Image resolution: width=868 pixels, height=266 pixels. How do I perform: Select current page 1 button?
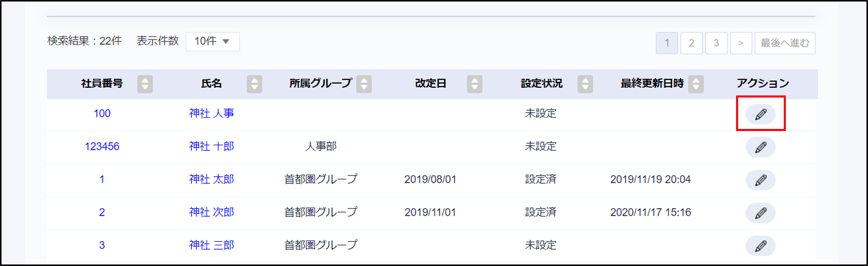tap(667, 43)
